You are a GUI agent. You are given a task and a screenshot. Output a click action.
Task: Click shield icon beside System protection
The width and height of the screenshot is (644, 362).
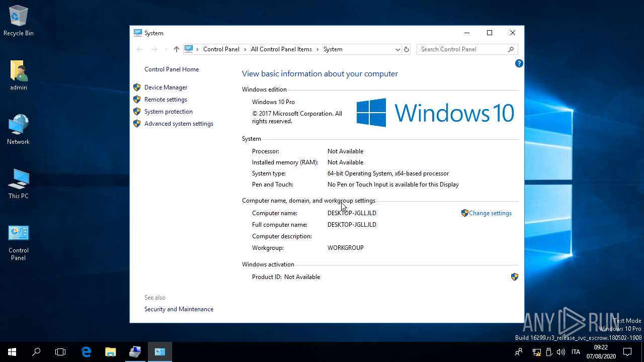[137, 112]
